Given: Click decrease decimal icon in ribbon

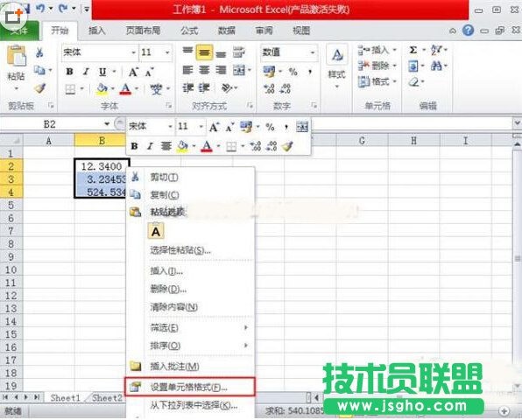Looking at the screenshot, I should tap(286, 88).
